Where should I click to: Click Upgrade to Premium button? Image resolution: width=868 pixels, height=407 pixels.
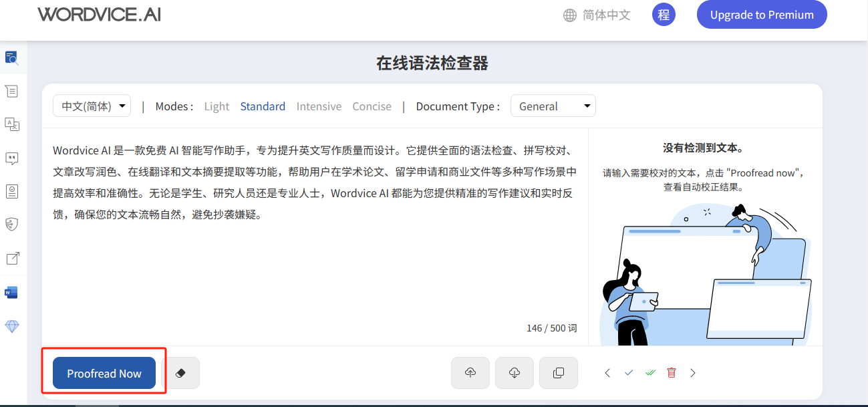pos(762,15)
